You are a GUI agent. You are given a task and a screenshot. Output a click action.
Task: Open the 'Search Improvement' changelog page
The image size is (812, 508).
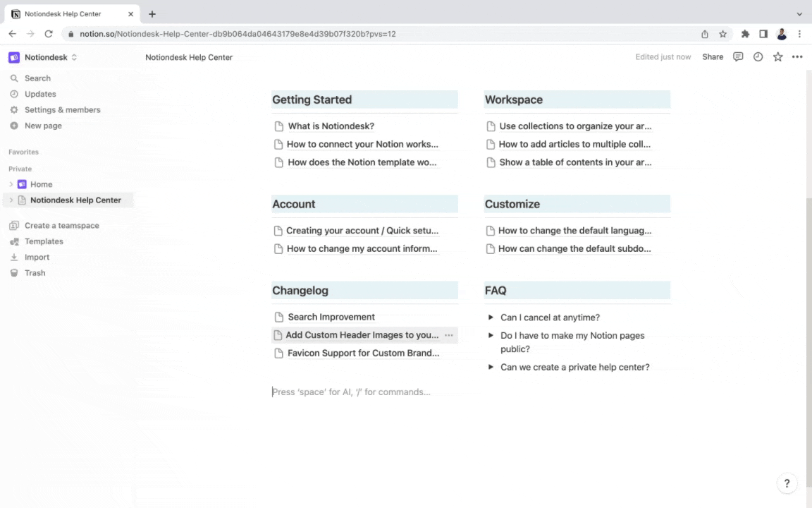pyautogui.click(x=331, y=317)
